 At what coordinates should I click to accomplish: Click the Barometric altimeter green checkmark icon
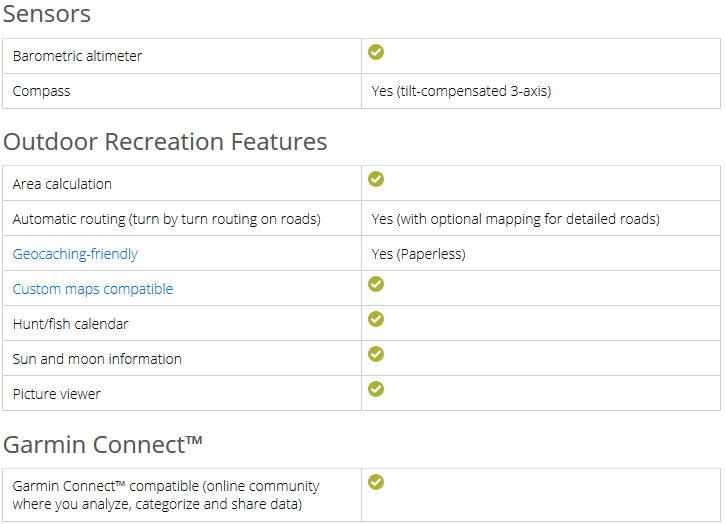click(x=376, y=52)
